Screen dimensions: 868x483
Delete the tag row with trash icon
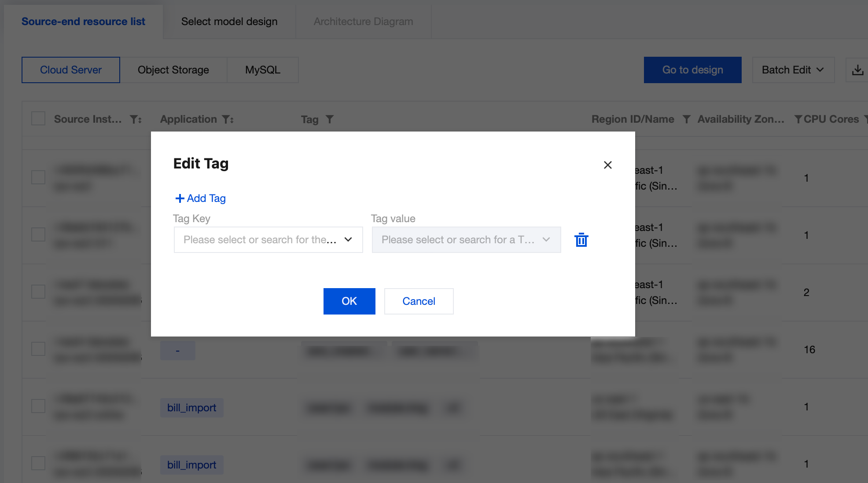[581, 240]
